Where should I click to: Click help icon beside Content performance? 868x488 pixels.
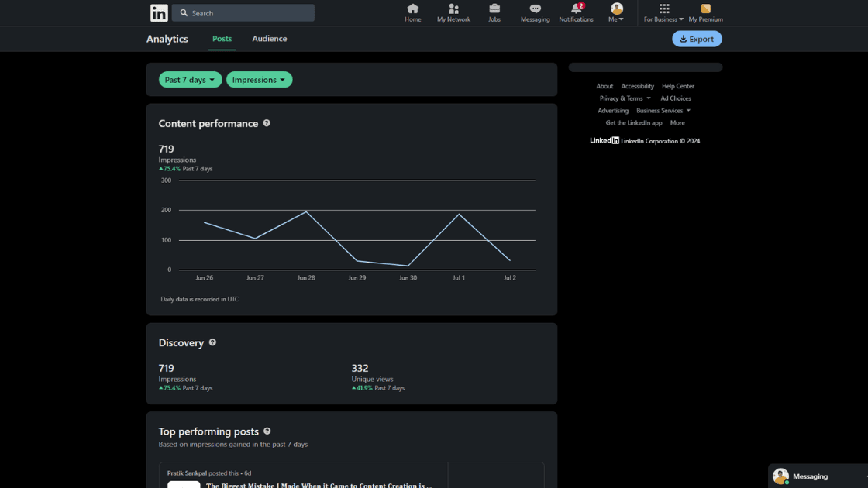click(267, 123)
